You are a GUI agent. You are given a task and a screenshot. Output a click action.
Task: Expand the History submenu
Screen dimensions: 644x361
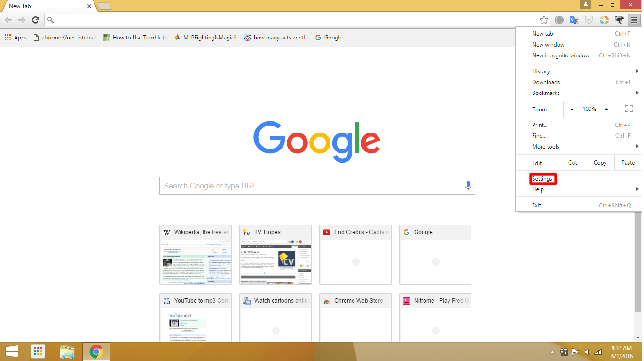(579, 71)
